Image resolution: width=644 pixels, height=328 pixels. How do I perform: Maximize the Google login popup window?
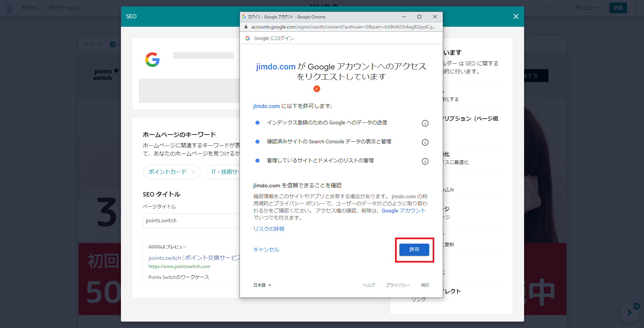click(x=419, y=17)
